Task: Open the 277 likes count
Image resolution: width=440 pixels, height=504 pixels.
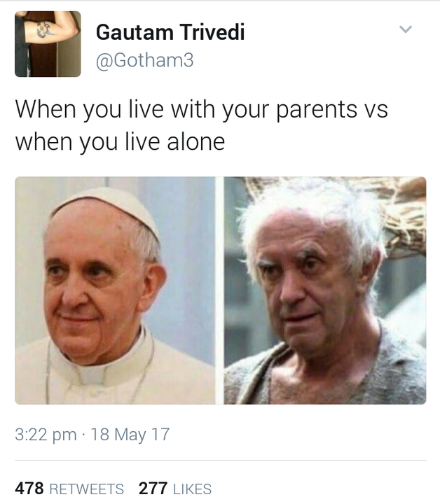Action: pyautogui.click(x=153, y=489)
